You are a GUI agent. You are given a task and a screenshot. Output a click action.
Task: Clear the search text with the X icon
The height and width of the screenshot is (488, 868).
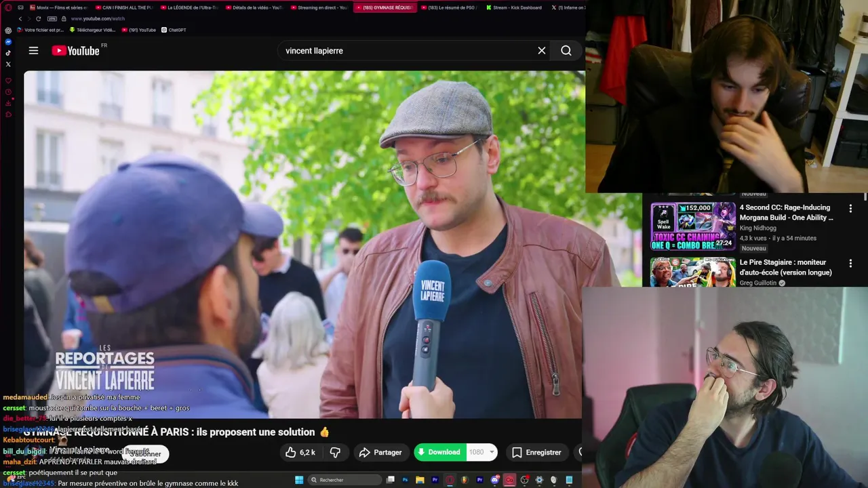542,51
